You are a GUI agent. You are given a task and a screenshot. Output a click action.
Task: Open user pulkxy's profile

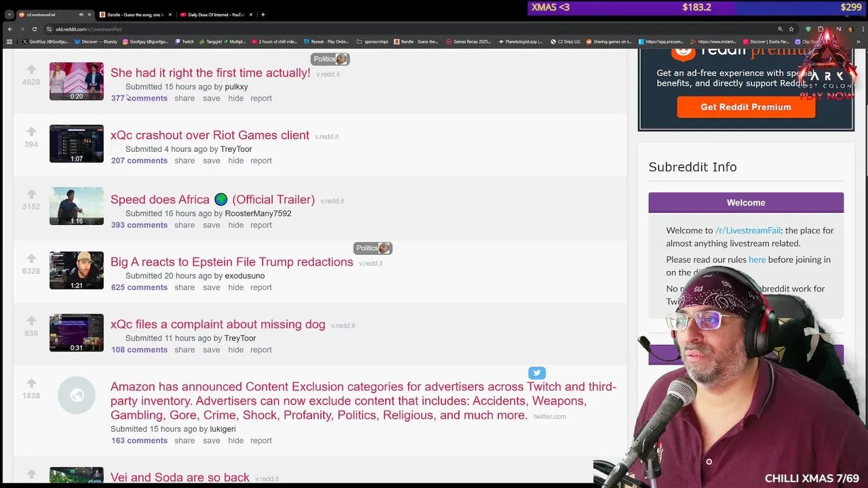pos(236,87)
